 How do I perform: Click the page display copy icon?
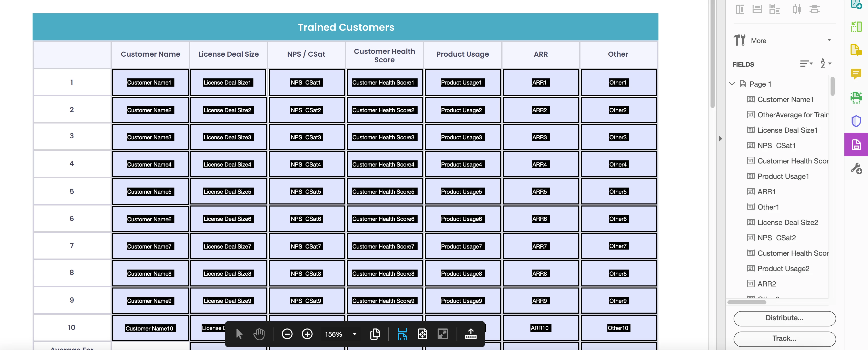(375, 334)
